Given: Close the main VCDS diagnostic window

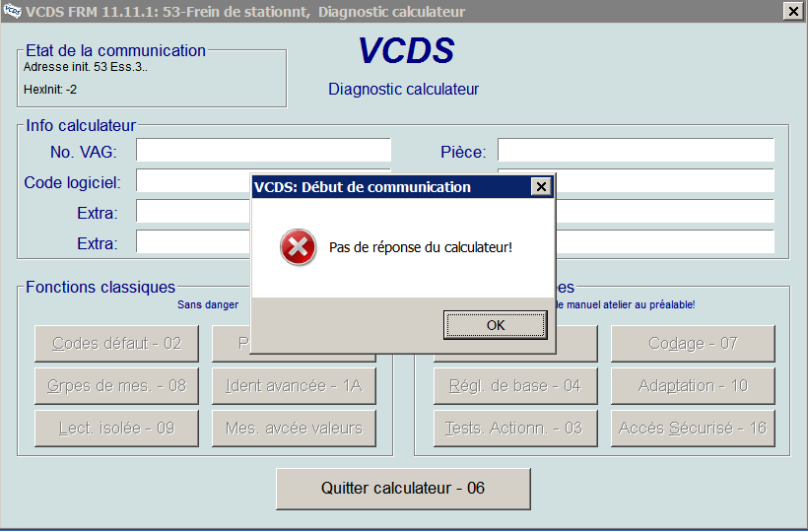Looking at the screenshot, I should coord(792,12).
